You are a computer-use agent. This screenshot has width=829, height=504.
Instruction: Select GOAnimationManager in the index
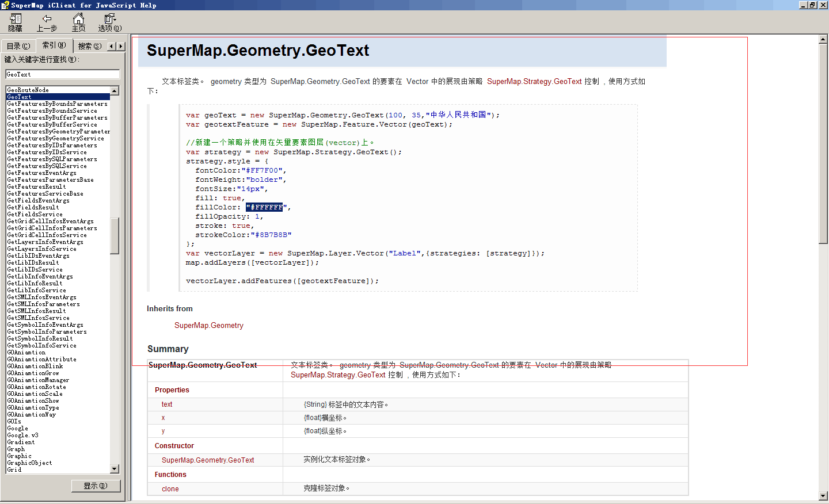coord(38,380)
